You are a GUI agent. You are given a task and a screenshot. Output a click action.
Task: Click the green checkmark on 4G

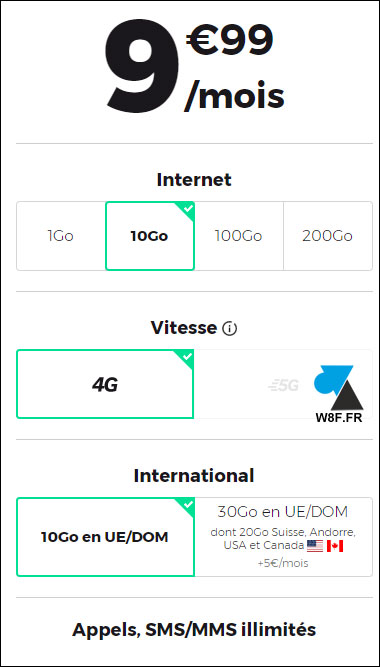pos(188,356)
